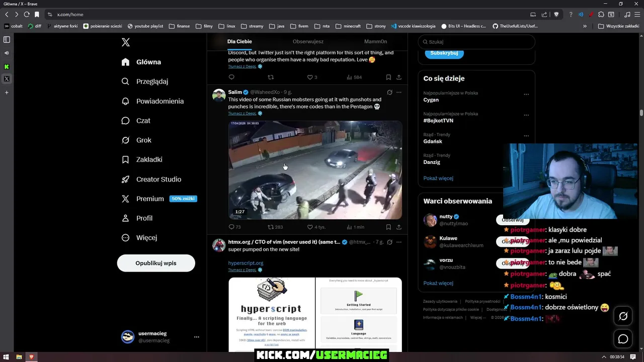Open the options menu for the Cygan trend
Image resolution: width=644 pixels, height=362 pixels.
(526, 94)
